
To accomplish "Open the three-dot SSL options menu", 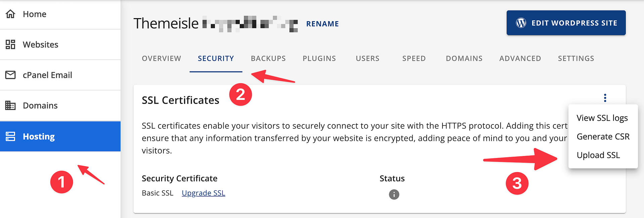I will click(605, 98).
